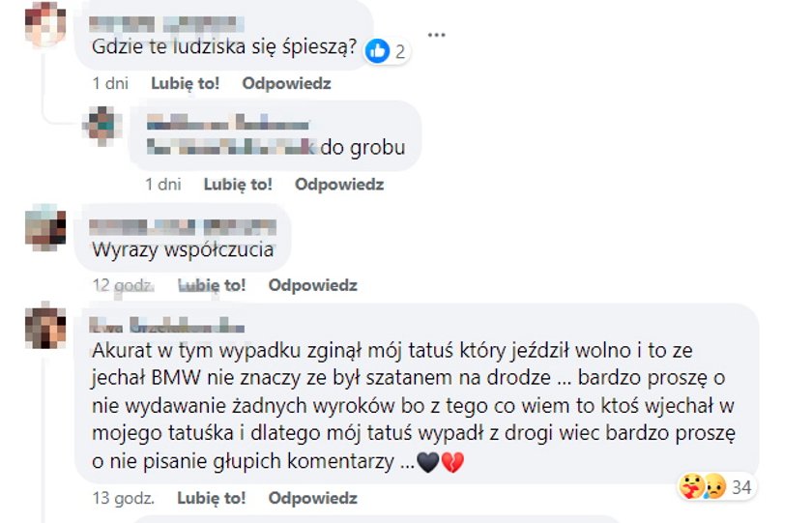Reply to the comment posted 13 godz. ago
Screen dimensions: 812x523
313,498
